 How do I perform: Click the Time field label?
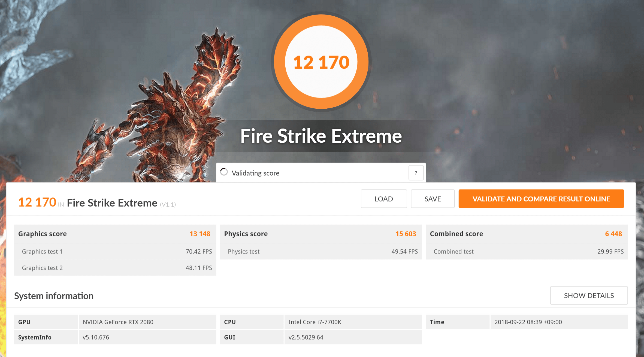(x=437, y=322)
